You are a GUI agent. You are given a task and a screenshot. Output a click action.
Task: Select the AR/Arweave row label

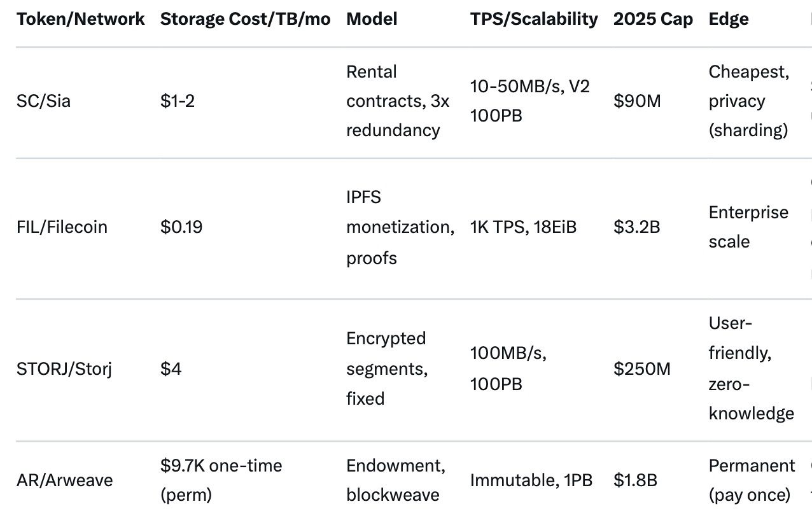(64, 480)
